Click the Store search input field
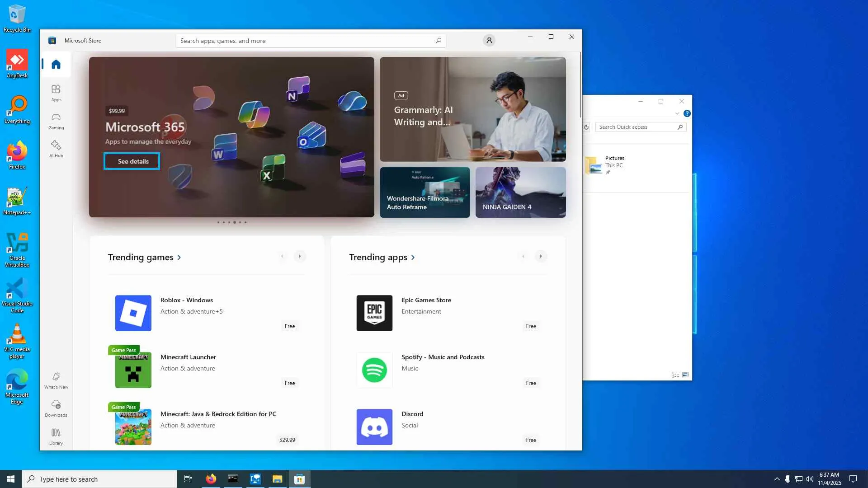Image resolution: width=868 pixels, height=488 pixels. [303, 41]
